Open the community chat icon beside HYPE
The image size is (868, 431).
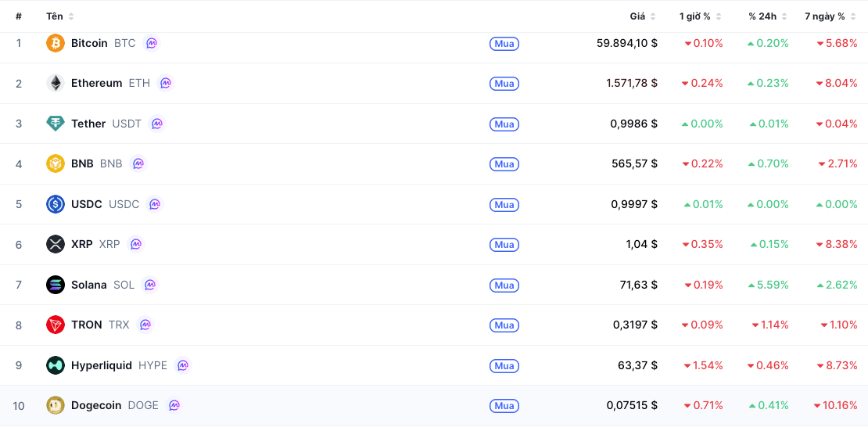pyautogui.click(x=183, y=365)
